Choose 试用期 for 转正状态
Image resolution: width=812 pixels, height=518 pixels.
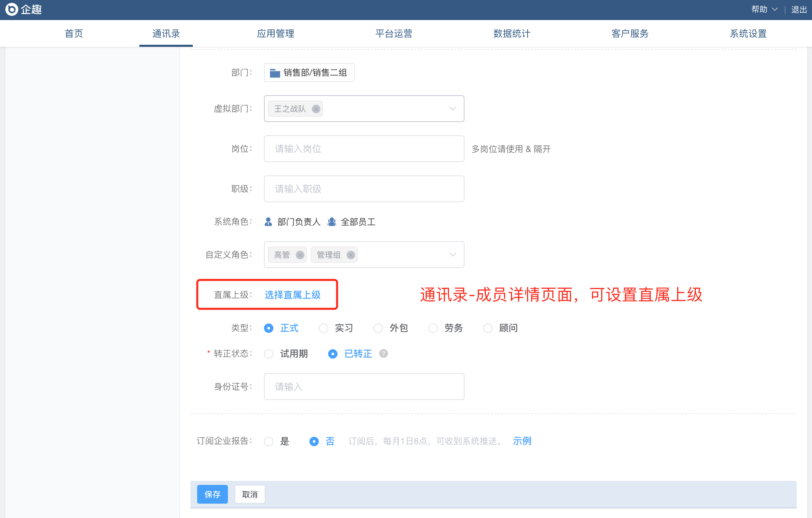click(269, 354)
